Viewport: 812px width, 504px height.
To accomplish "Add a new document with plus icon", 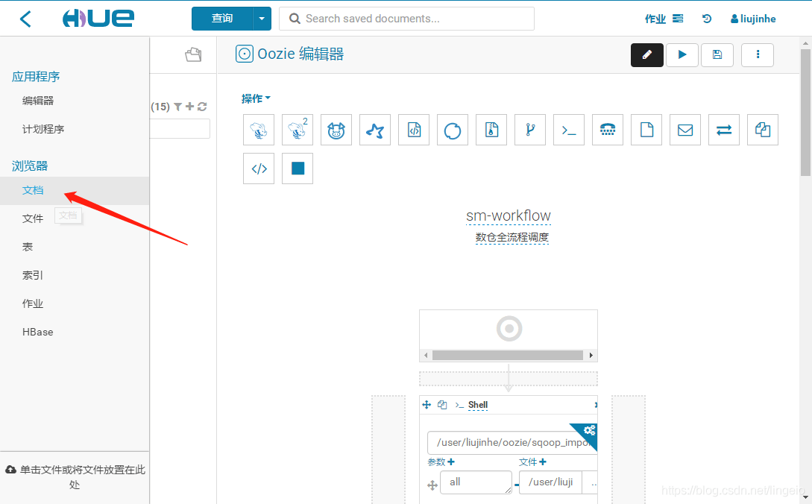I will 189,106.
